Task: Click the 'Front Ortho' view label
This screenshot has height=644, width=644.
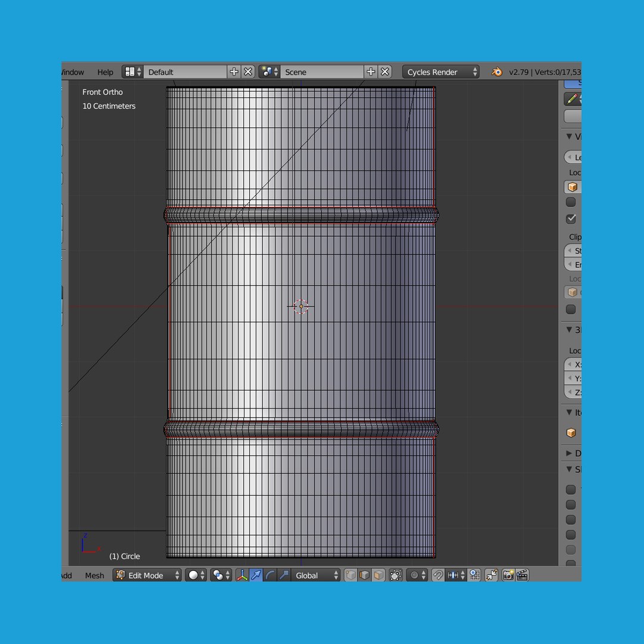Action: (103, 92)
